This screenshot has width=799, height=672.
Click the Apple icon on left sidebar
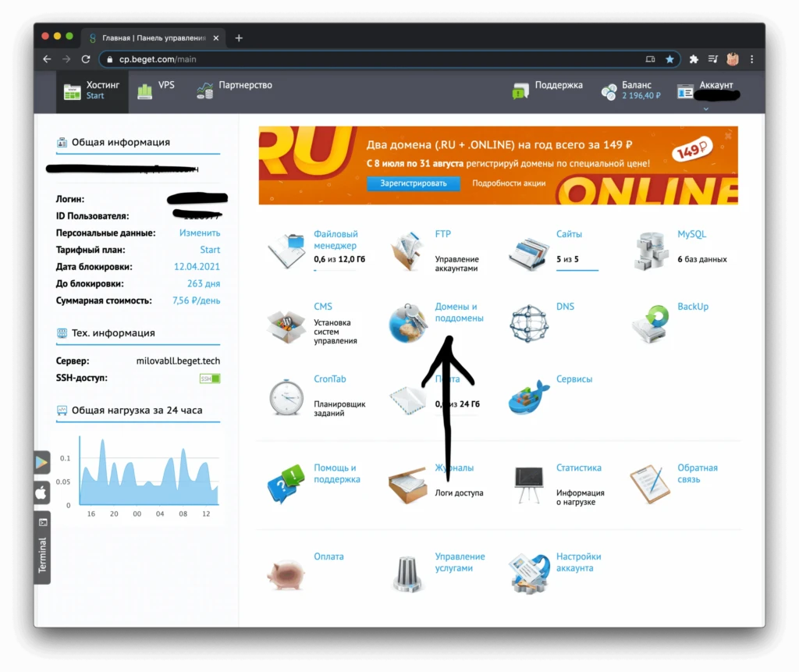[42, 493]
